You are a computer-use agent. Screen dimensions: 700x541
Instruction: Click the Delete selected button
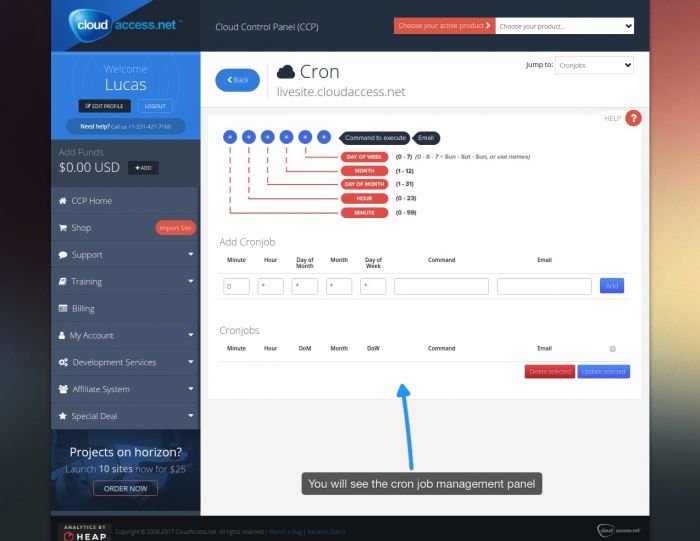550,371
